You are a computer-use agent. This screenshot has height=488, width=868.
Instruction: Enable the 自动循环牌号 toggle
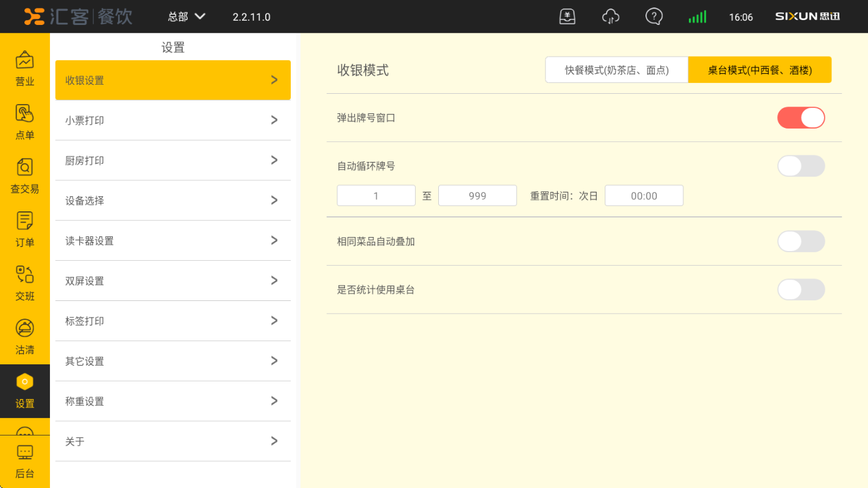tap(800, 166)
